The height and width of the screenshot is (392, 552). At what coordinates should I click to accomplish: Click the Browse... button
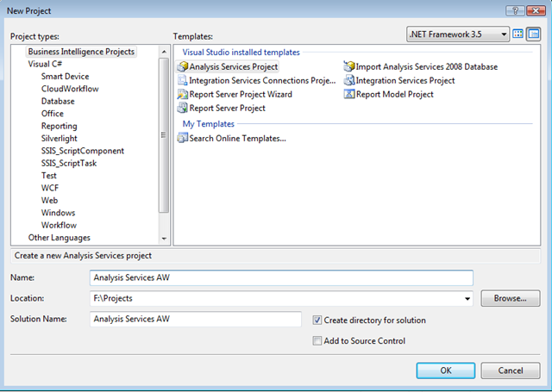pyautogui.click(x=511, y=298)
